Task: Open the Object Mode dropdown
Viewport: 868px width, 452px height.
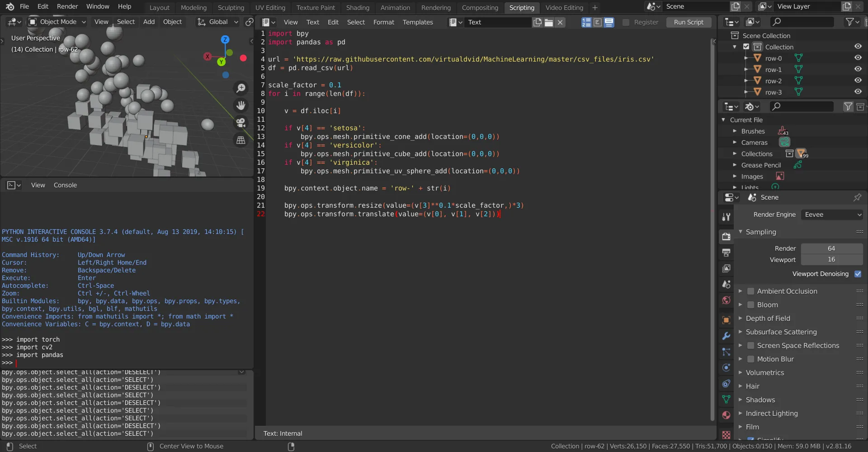Action: point(57,22)
